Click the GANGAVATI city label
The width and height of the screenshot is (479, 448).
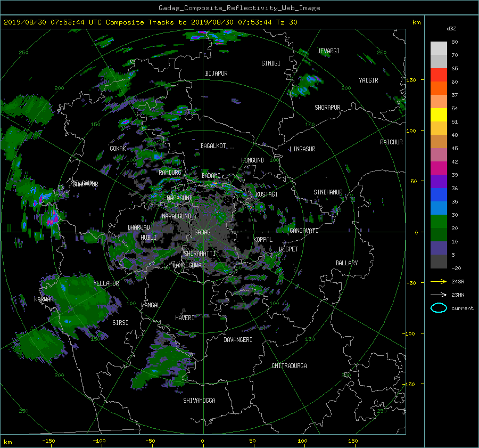point(304,231)
